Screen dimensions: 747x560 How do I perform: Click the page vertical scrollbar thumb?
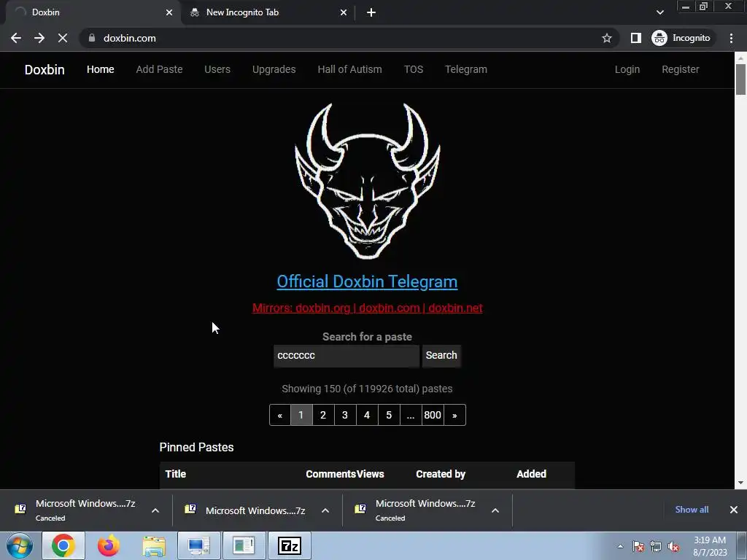740,79
